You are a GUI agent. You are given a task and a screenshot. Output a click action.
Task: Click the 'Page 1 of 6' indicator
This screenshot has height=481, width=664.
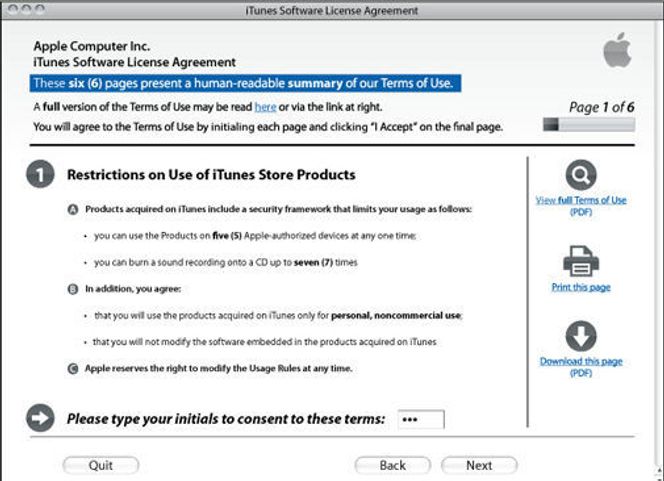(x=601, y=107)
